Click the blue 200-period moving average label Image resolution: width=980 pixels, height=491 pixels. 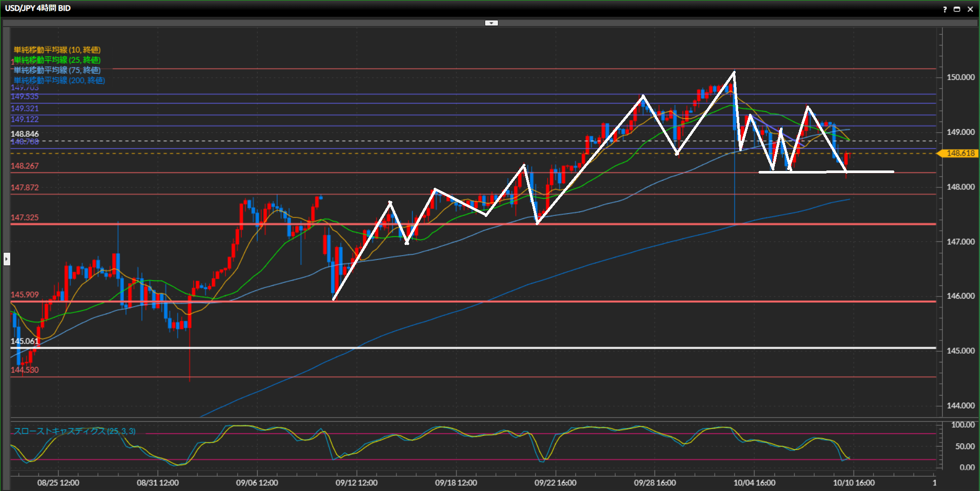point(59,80)
